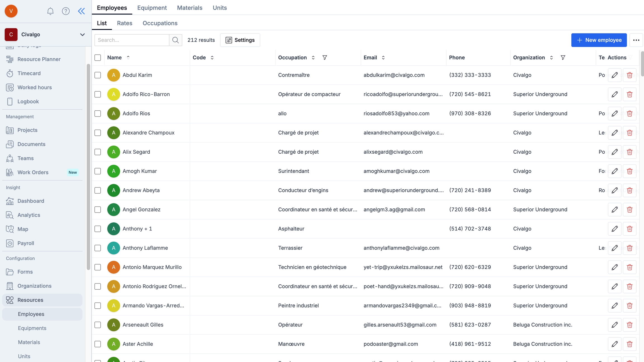This screenshot has width=644, height=362.
Task: Sort the Email column
Action: (x=383, y=58)
